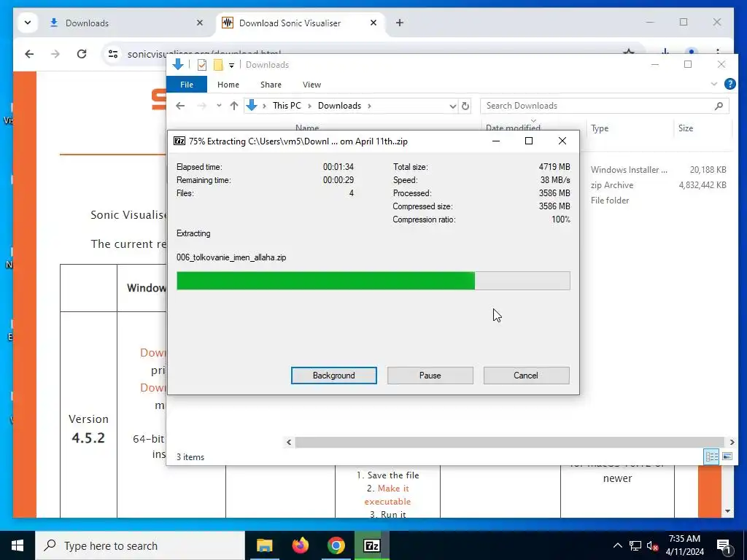The height and width of the screenshot is (560, 747).
Task: Reload the Sonic Visualiser page
Action: (x=82, y=54)
